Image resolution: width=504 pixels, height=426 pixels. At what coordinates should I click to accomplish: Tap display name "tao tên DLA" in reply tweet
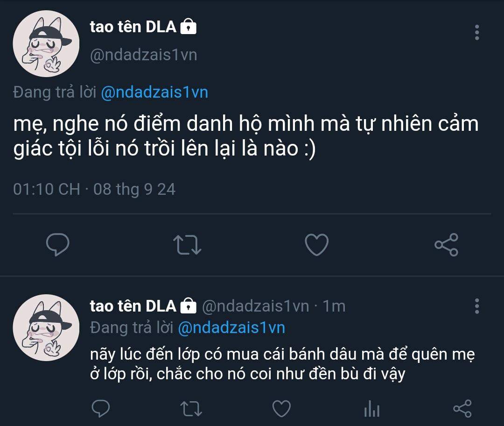click(x=133, y=306)
